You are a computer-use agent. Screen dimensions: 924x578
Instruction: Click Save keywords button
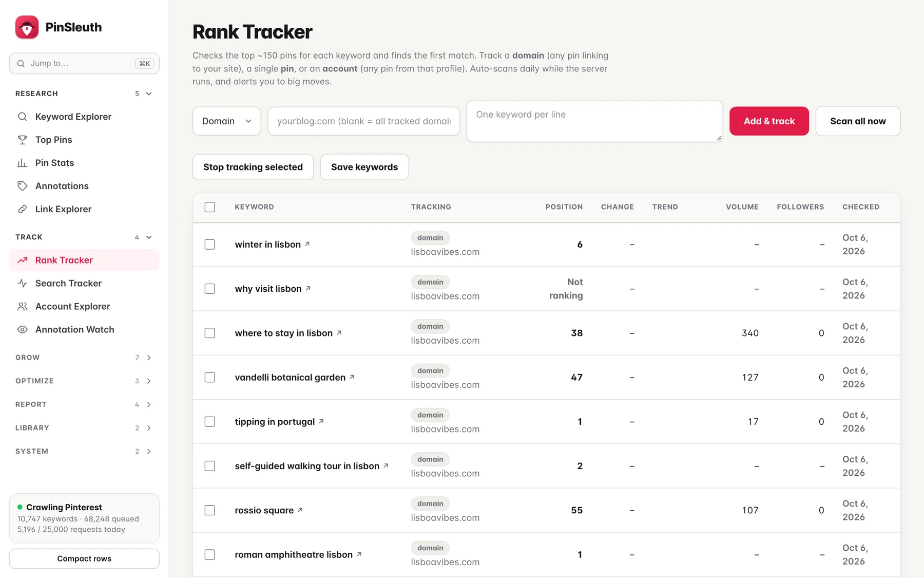click(364, 167)
